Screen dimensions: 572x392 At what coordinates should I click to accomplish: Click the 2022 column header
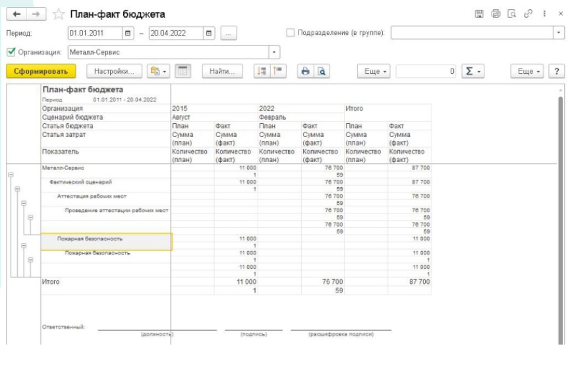click(267, 108)
